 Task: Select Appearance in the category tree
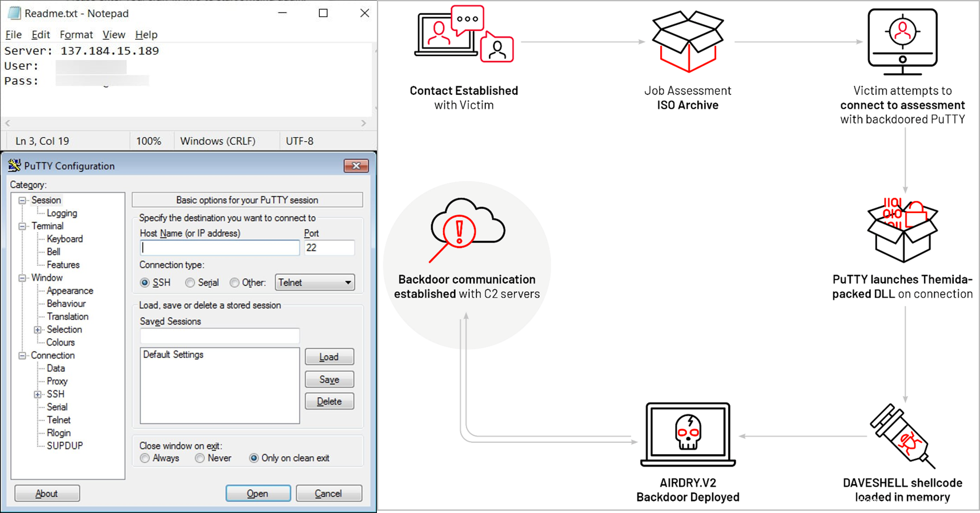click(x=70, y=291)
